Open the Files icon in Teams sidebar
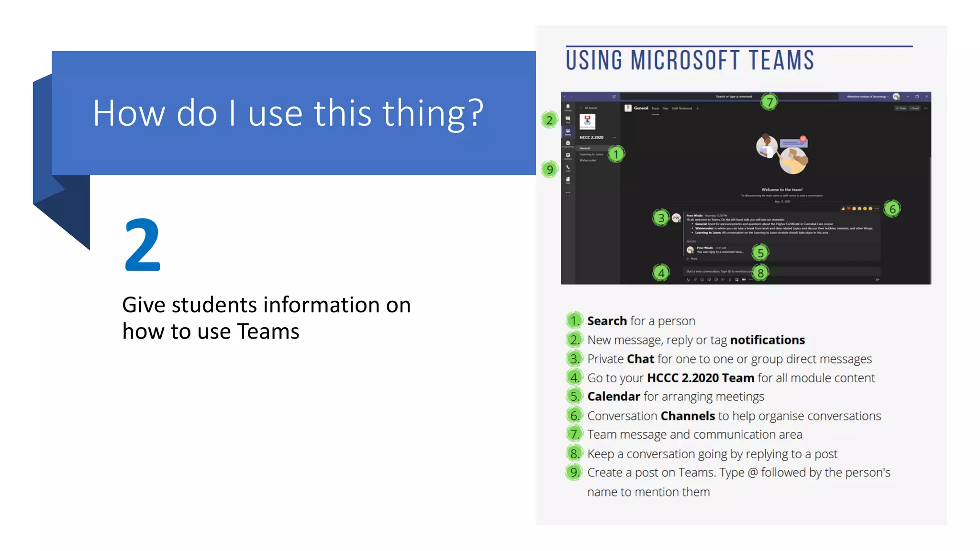Screen dimensions: 980x551 coord(568,180)
